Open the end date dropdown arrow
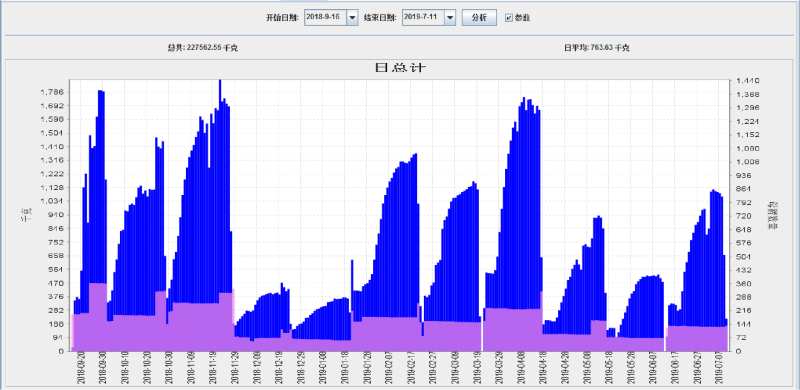Viewport: 800px width, 390px height. (450, 17)
